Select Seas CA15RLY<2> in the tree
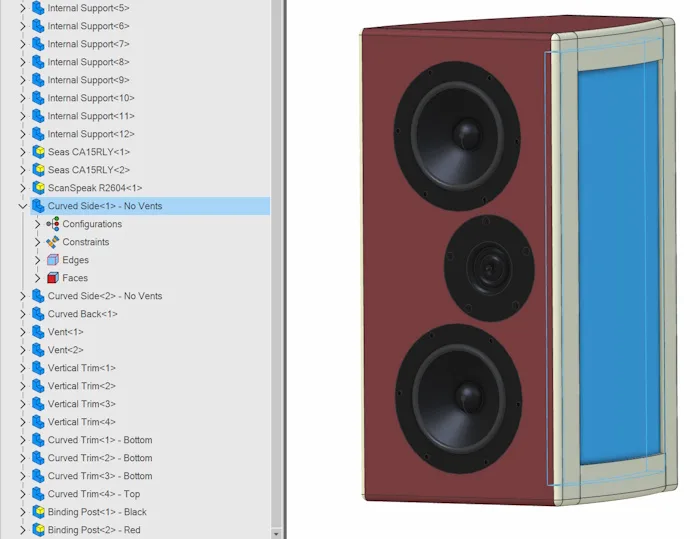The height and width of the screenshot is (539, 700). [89, 170]
